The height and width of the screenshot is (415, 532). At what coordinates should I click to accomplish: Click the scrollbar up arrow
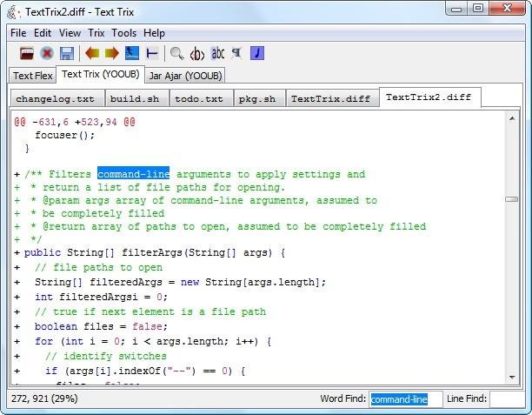click(512, 118)
